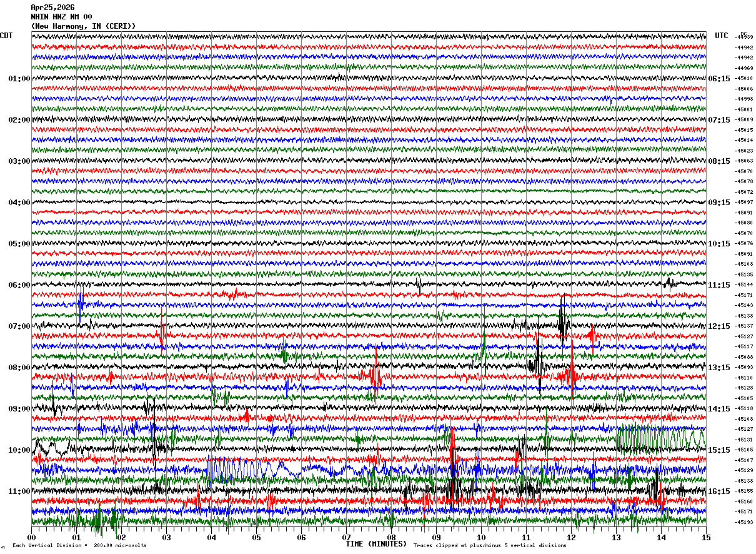
Task: Pick the '09:15' UTC time label
Action: tap(719, 203)
